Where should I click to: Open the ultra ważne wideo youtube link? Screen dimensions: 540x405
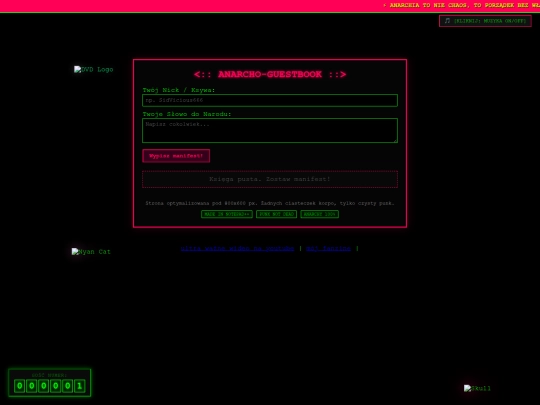click(x=237, y=248)
